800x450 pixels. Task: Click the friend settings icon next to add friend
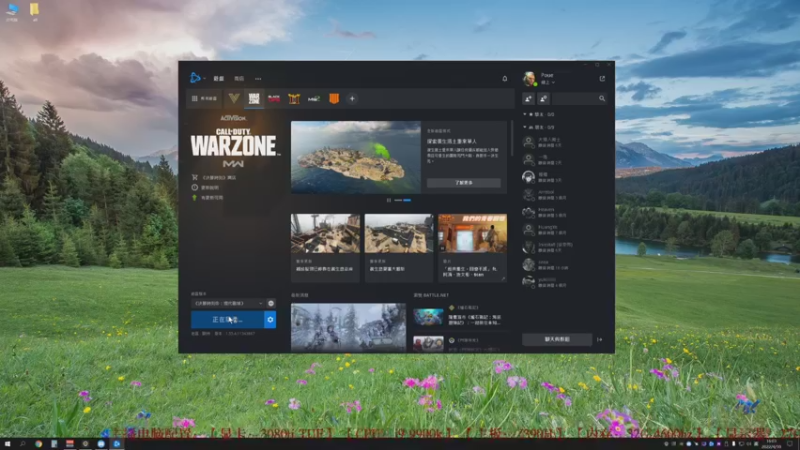pos(543,98)
